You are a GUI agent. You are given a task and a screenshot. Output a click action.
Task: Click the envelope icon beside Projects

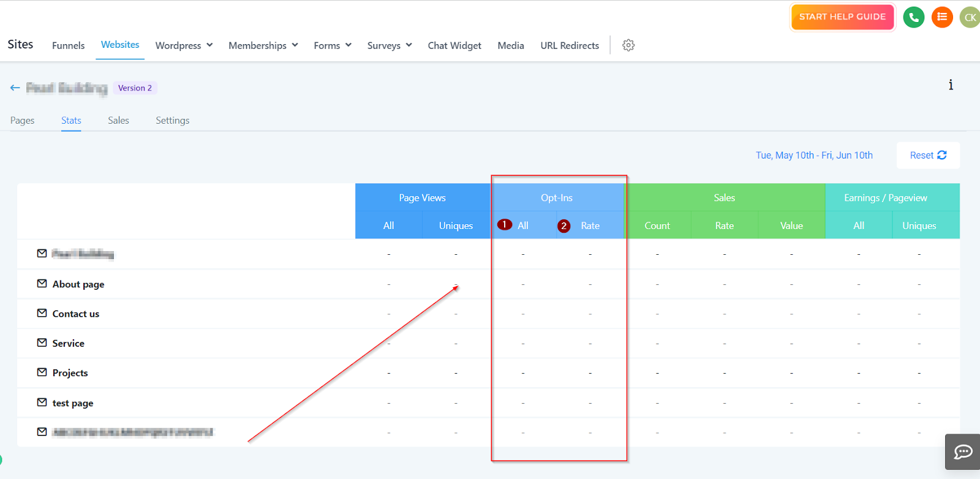42,372
